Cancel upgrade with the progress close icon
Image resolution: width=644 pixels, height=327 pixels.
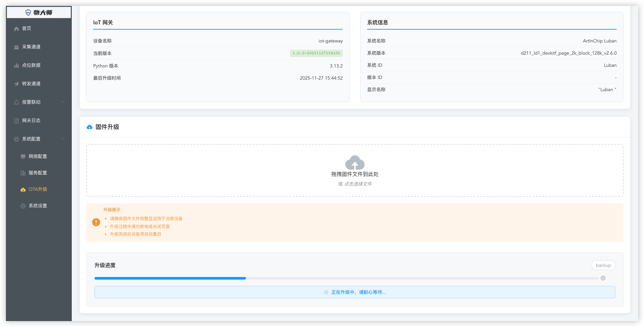click(603, 278)
